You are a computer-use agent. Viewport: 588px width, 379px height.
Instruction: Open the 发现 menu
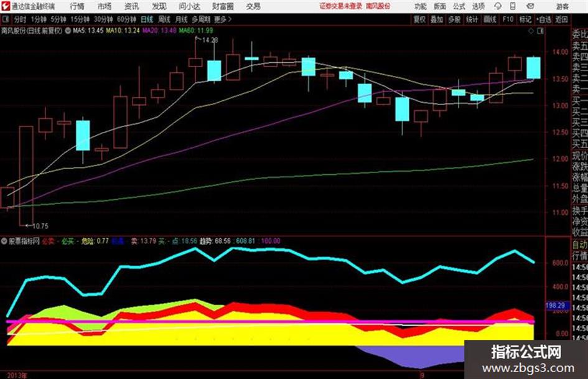point(159,6)
